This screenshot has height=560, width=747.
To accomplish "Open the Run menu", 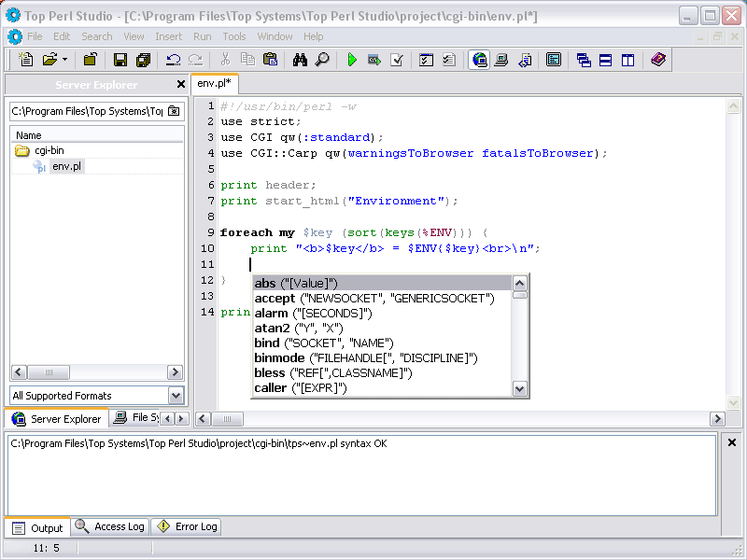I will [203, 36].
